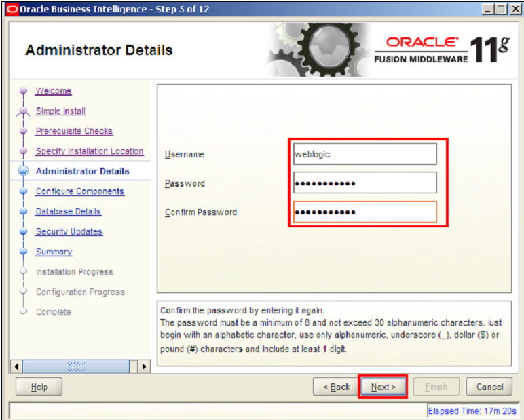Click the Password field label
The width and height of the screenshot is (524, 420).
pos(185,183)
